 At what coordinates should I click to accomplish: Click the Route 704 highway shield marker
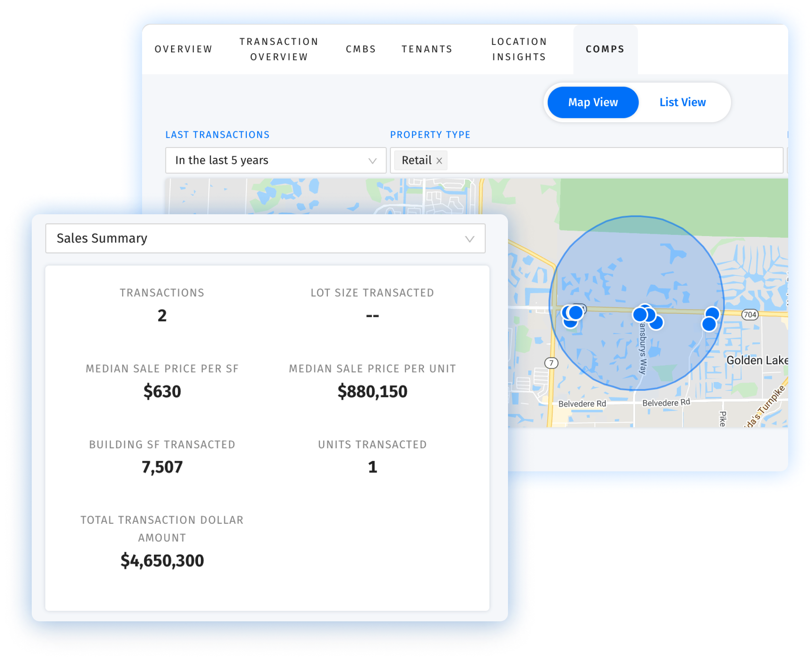750,315
